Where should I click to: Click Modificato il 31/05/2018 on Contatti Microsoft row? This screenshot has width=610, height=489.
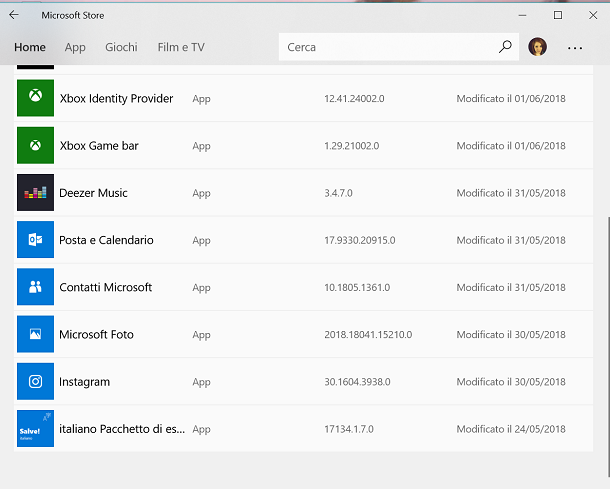point(511,287)
